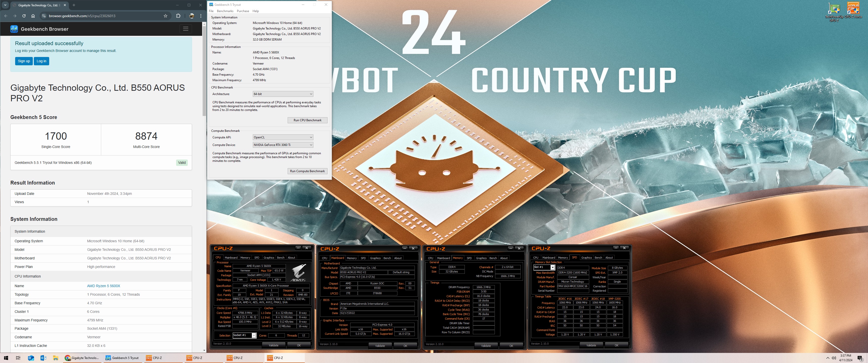Show hidden system tray icons
Image resolution: width=868 pixels, height=363 pixels.
click(x=828, y=358)
